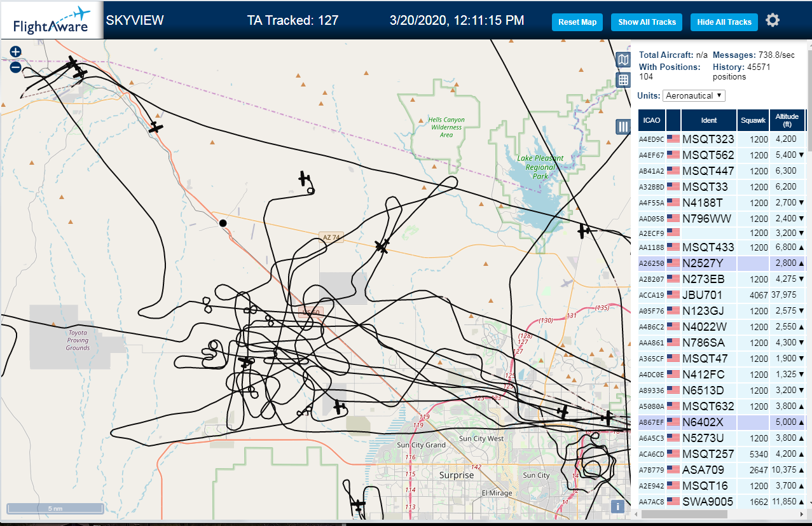812x526 pixels.
Task: Select the MSQT257 aircraft row
Action: [x=722, y=454]
